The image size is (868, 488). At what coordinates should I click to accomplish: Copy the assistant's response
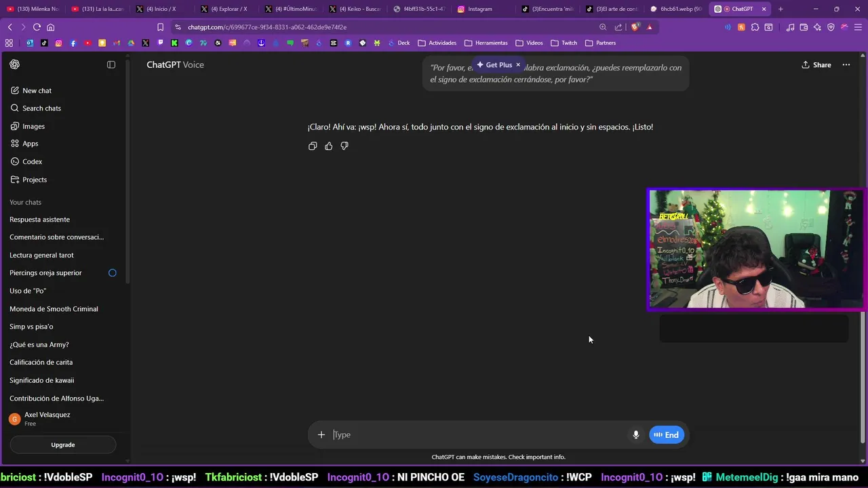[x=313, y=146]
